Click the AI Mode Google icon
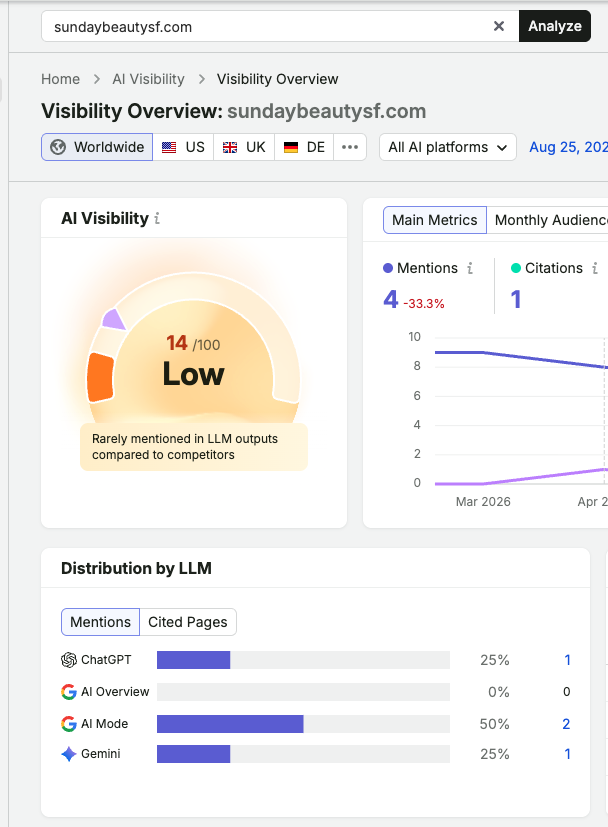 [69, 724]
